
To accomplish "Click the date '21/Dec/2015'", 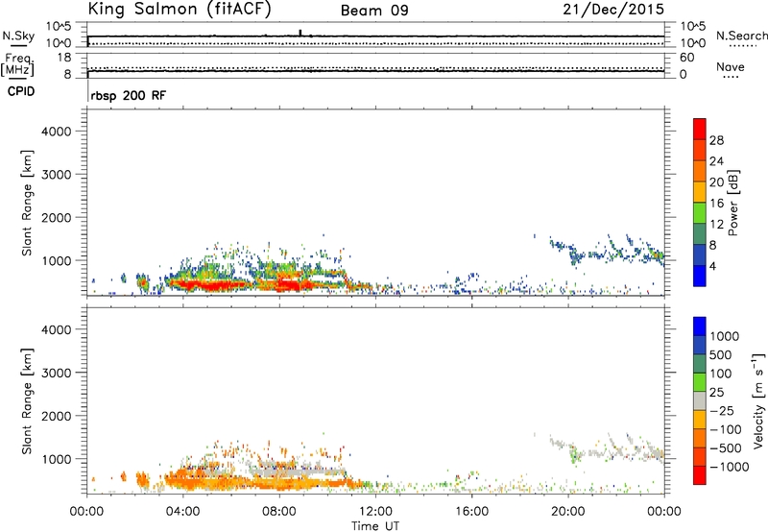I will 613,10.
